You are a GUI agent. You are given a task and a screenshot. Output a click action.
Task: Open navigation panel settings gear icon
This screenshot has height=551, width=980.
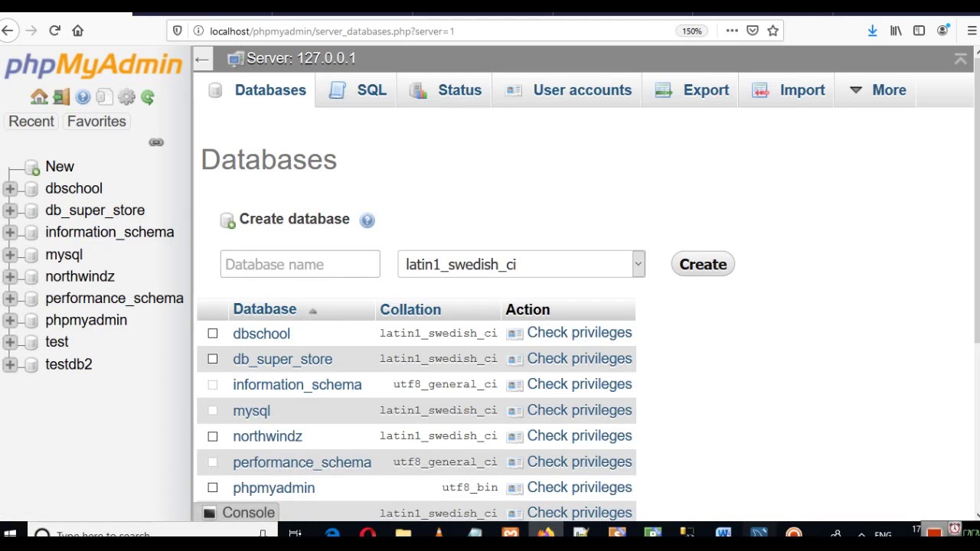click(126, 97)
